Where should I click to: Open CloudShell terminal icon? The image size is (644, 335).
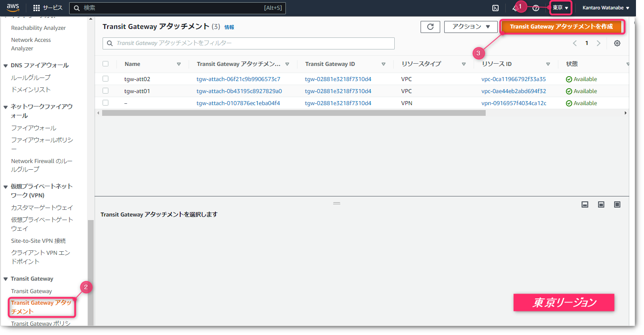coord(495,8)
